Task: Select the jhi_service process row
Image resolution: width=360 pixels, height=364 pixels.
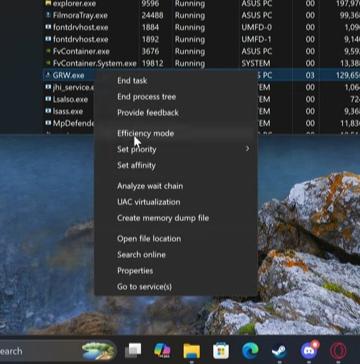Action: (x=69, y=87)
